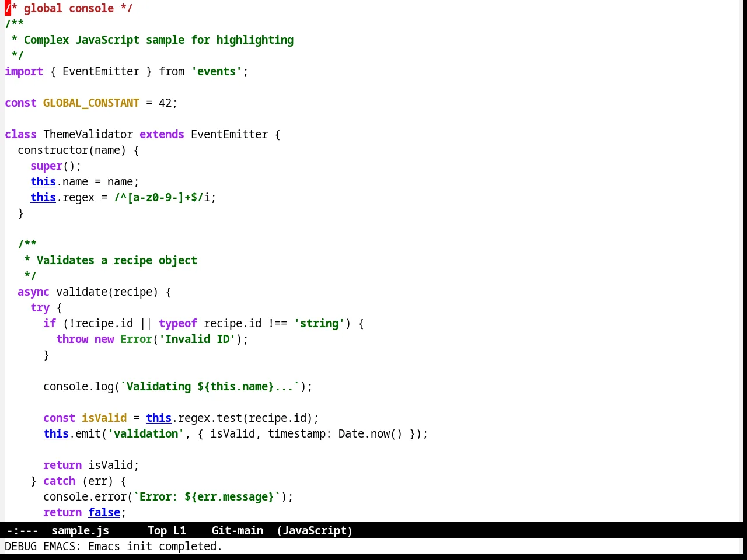Click the 'class' keyword
This screenshot has height=560, width=747.
coord(20,134)
